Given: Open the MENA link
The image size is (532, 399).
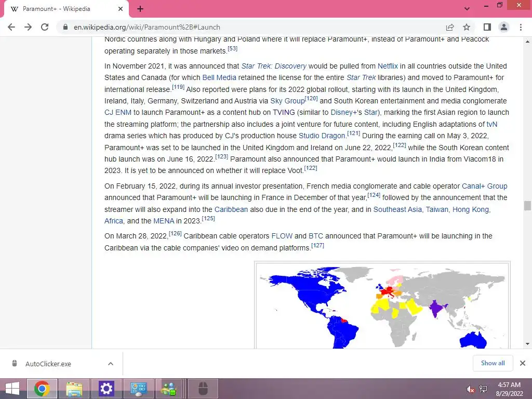Looking at the screenshot, I should click(164, 221).
